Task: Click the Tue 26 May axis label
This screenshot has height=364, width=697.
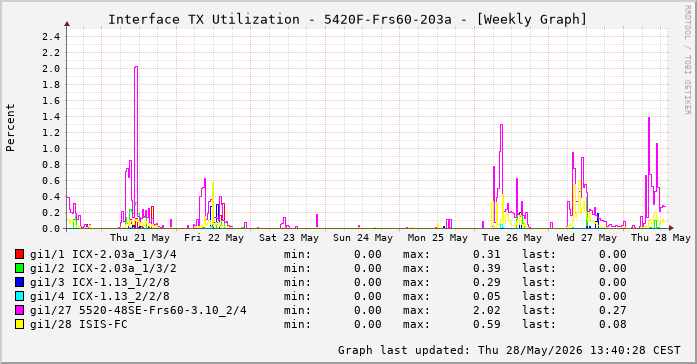Action: (x=512, y=238)
